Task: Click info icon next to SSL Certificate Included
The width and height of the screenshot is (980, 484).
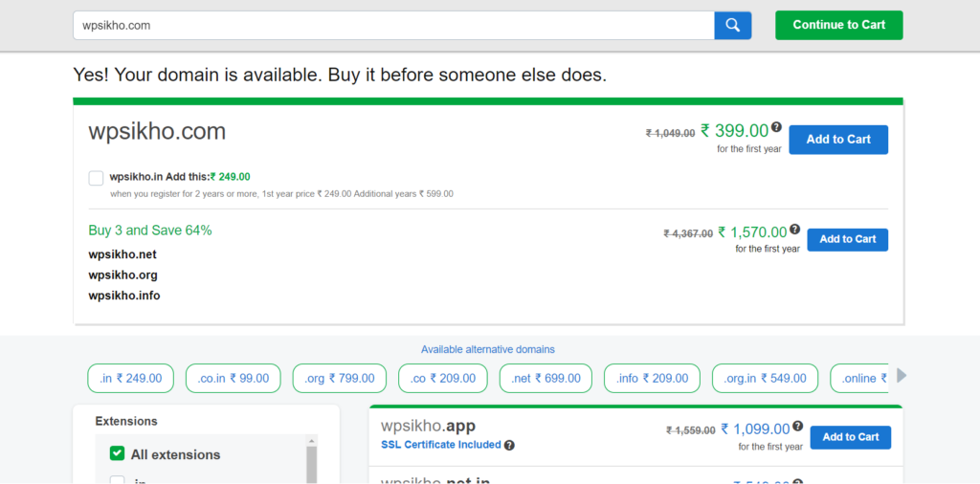Action: coord(509,446)
